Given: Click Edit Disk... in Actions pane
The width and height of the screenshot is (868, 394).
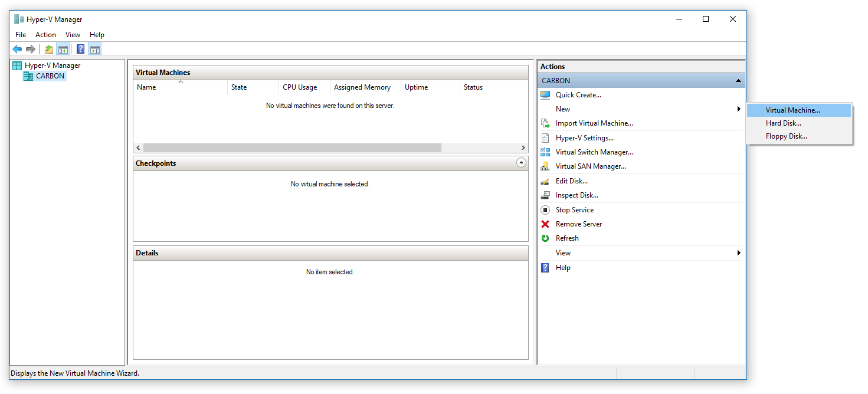Looking at the screenshot, I should [571, 181].
